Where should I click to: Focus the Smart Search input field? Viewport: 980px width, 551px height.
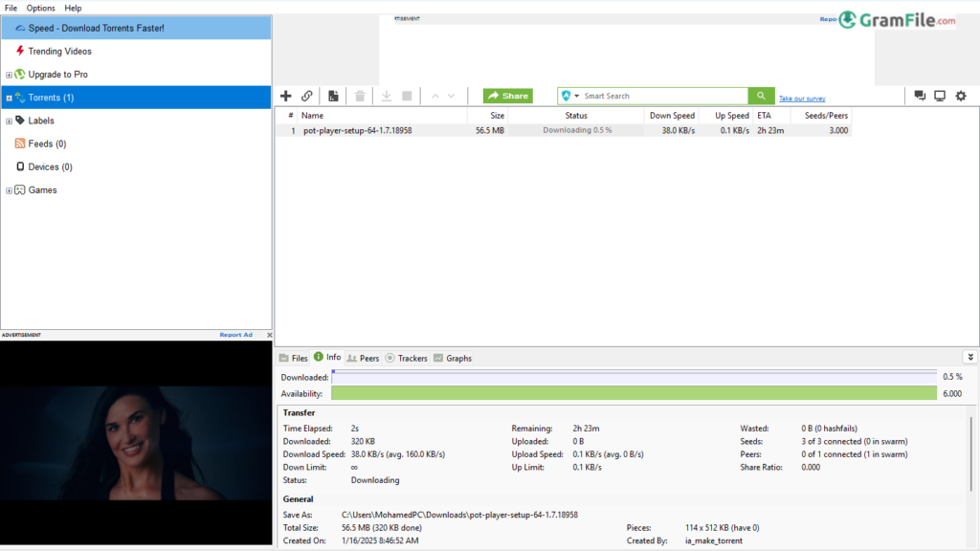(x=664, y=96)
